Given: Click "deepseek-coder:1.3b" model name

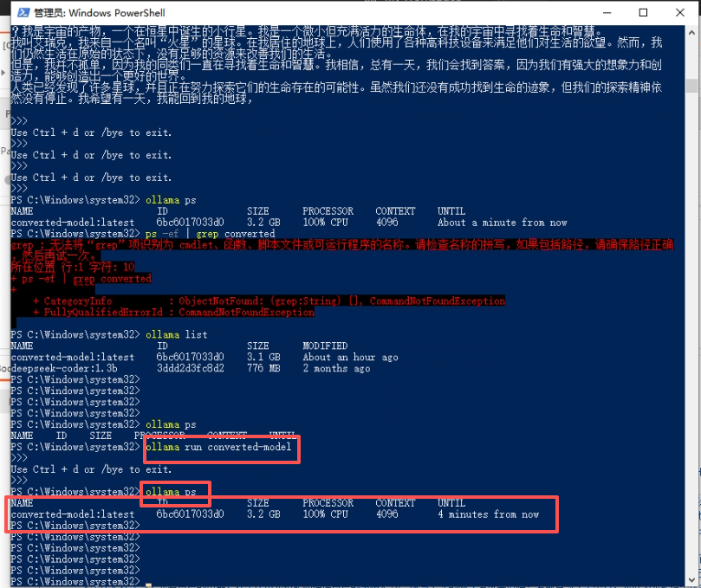Looking at the screenshot, I should 64,368.
